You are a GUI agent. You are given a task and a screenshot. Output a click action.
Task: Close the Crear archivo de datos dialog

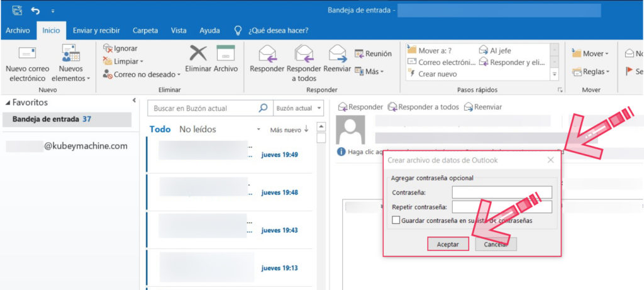[551, 160]
